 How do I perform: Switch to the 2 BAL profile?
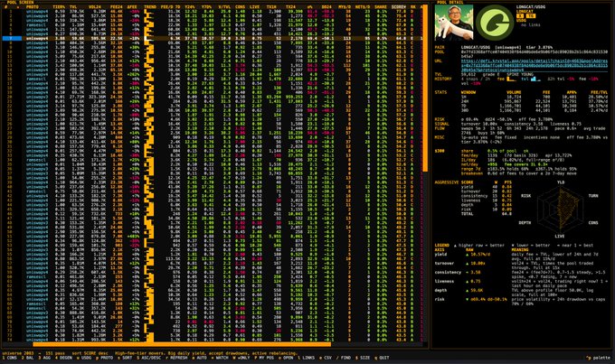pyautogui.click(x=26, y=358)
